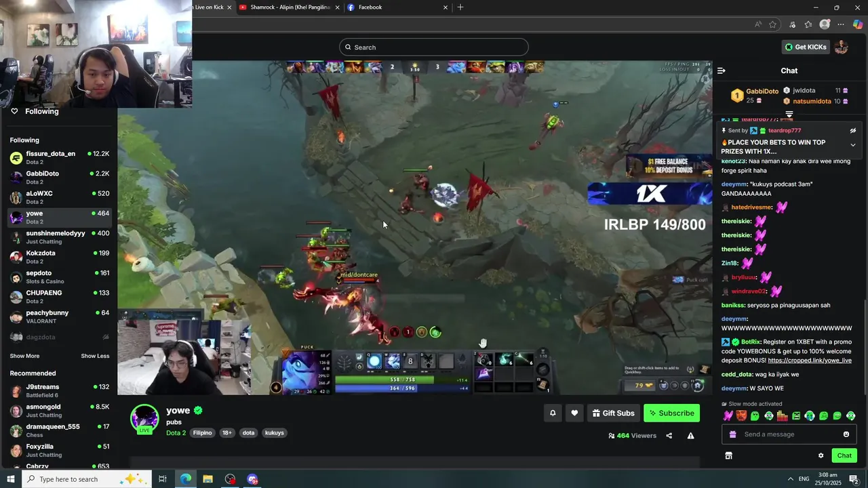Screen dimensions: 868x488
Task: Open J9streams recommended channel
Action: tap(59, 391)
